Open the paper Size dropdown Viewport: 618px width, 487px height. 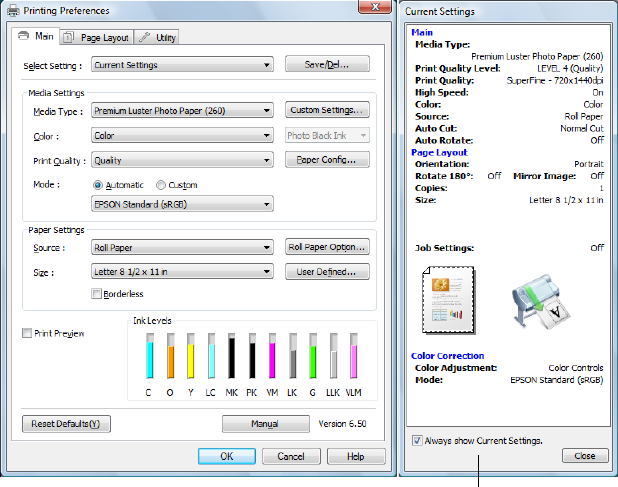(182, 271)
